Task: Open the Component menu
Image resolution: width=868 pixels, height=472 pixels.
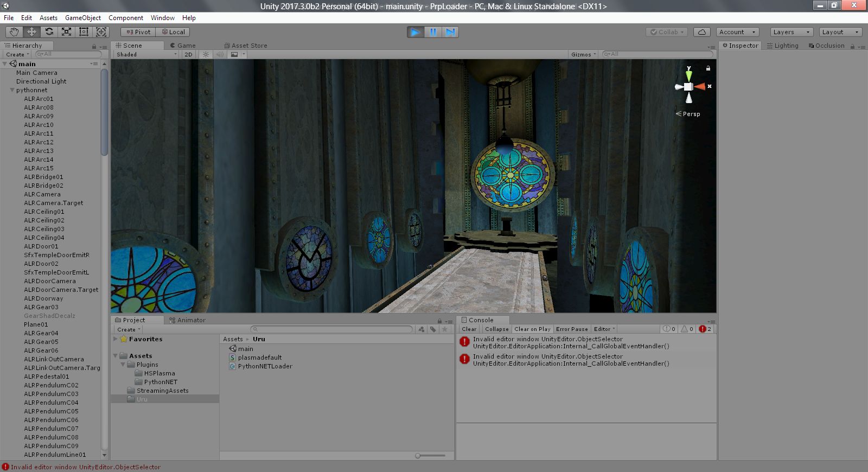Action: click(x=126, y=18)
